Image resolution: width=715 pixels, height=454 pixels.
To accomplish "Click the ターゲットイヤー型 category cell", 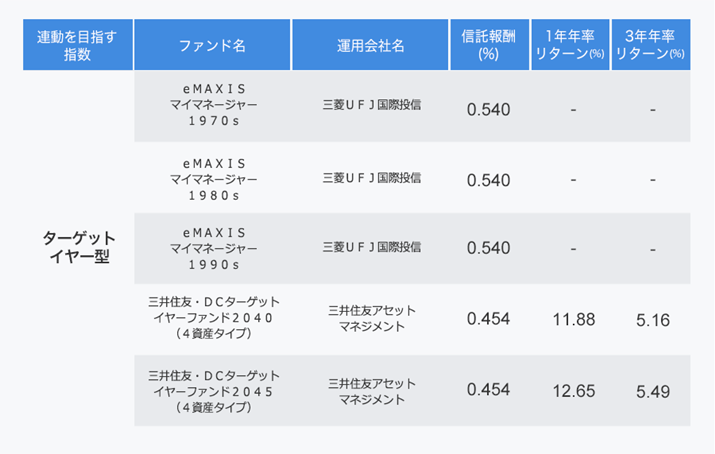I will click(x=79, y=248).
